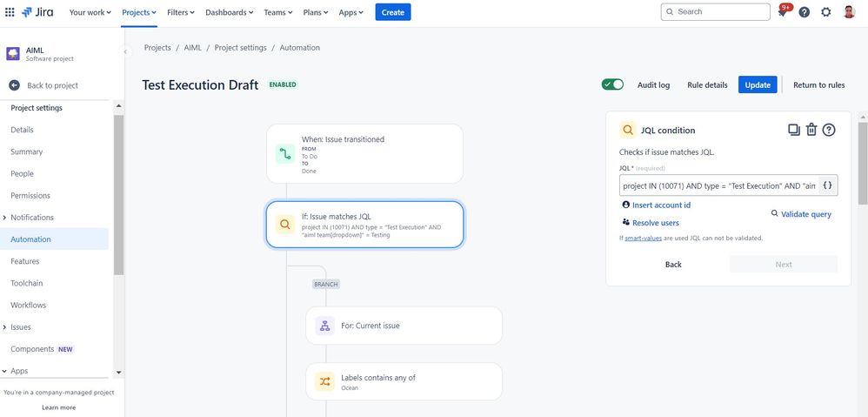Click the Validate query magnifier icon
The image size is (868, 417).
coord(774,213)
